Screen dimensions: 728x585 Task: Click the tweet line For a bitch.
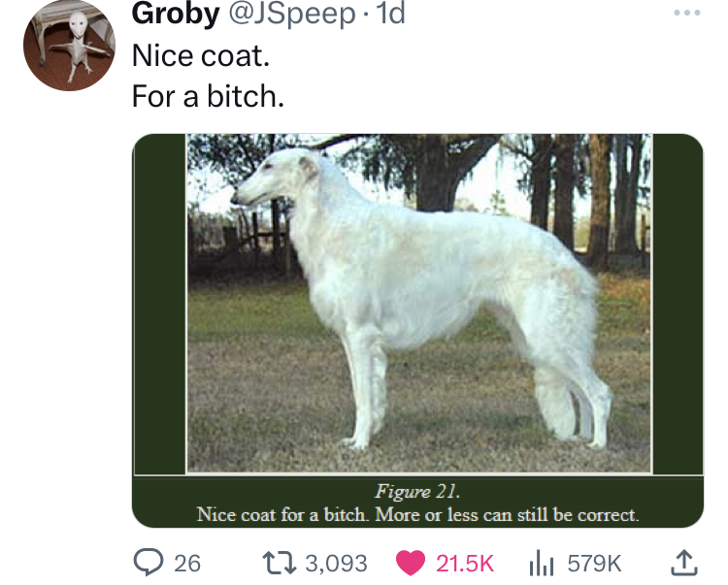pos(208,96)
